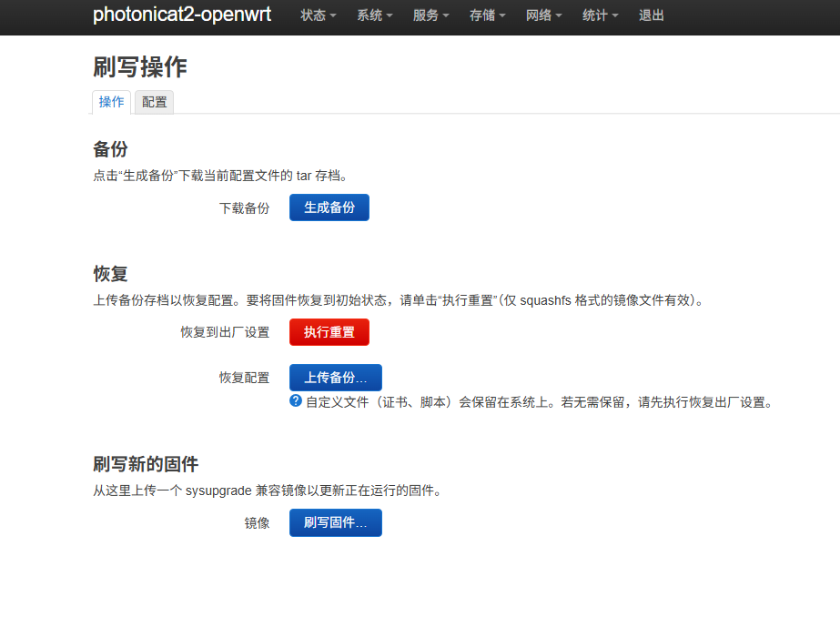Click the 刷写固件... button
The width and height of the screenshot is (840, 617).
[x=335, y=522]
